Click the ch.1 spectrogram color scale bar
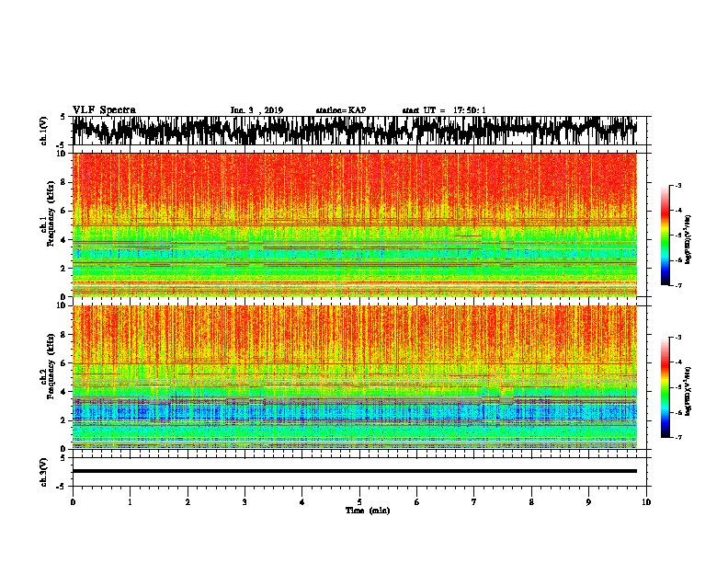 pyautogui.click(x=665, y=236)
